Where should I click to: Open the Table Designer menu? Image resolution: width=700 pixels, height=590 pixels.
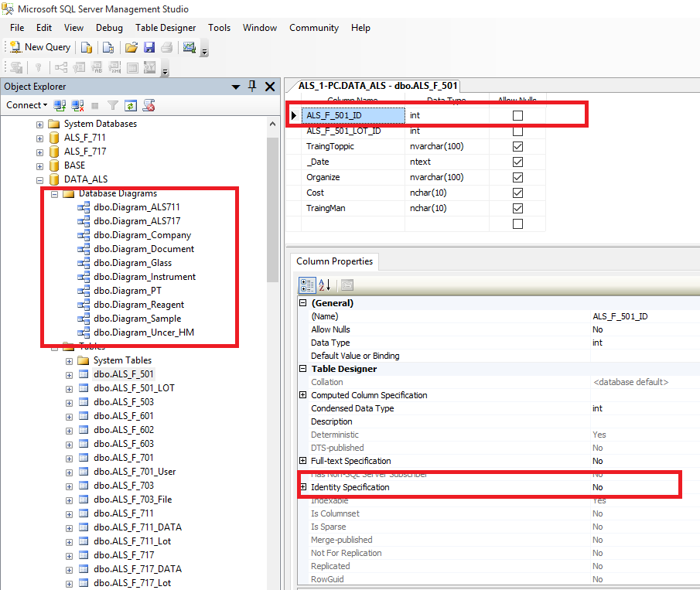click(x=166, y=28)
